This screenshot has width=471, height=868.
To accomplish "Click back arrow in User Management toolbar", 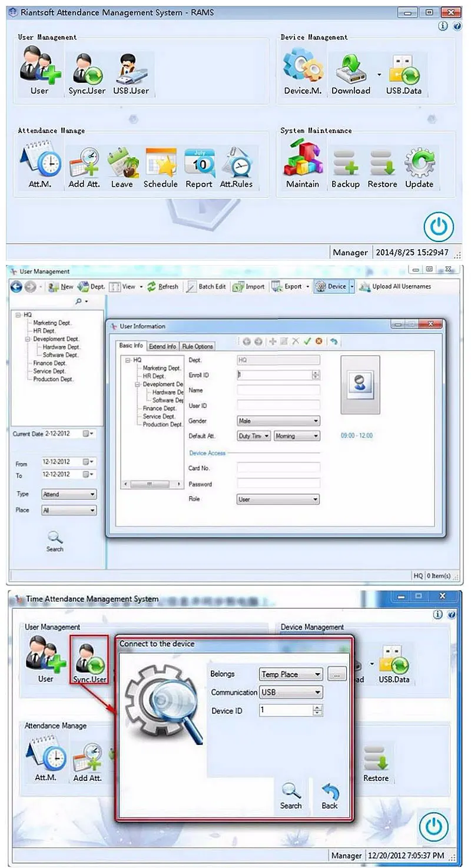I will pyautogui.click(x=16, y=287).
